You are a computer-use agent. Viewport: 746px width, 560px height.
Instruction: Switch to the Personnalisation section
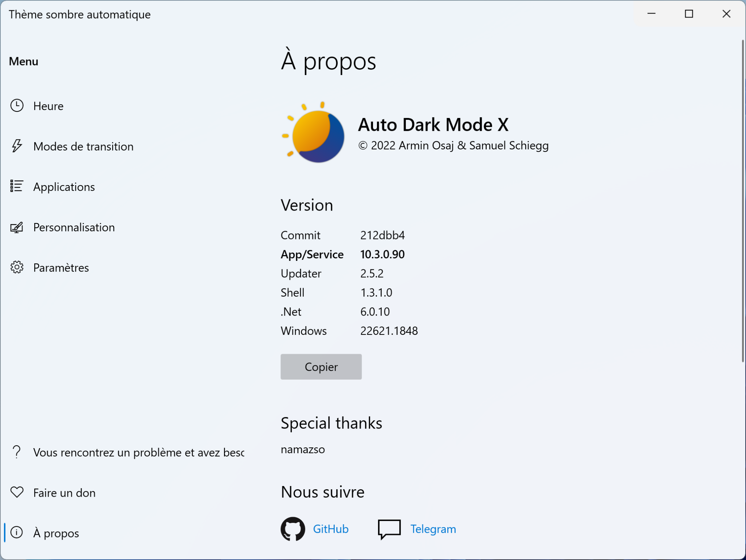click(74, 227)
